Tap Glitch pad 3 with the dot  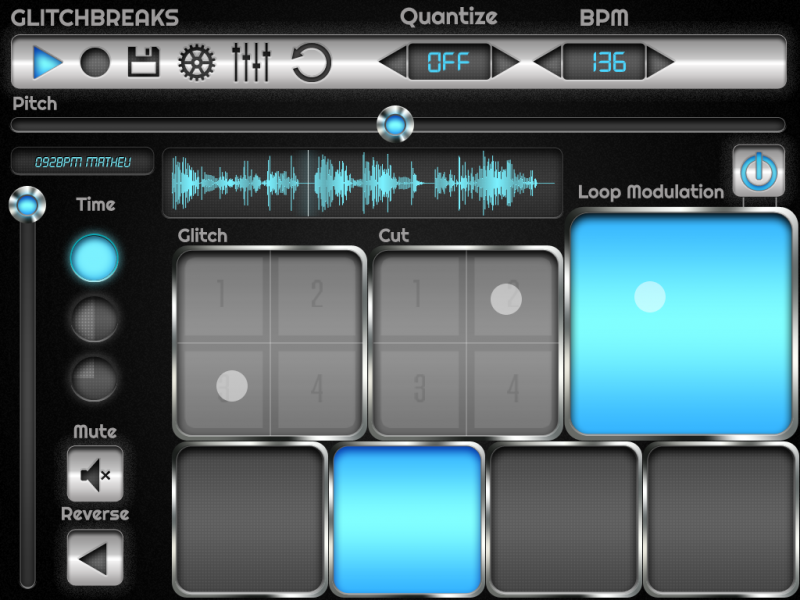222,388
